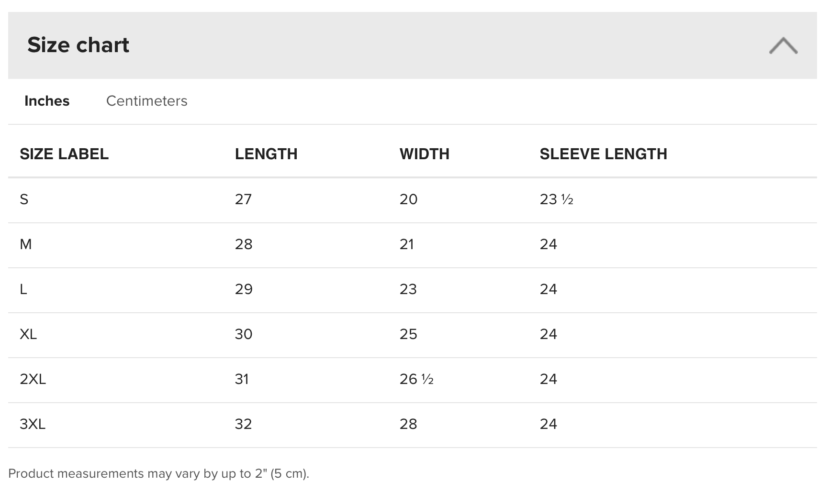
Task: Click the 23 ½ sleeve length value
Action: [557, 199]
